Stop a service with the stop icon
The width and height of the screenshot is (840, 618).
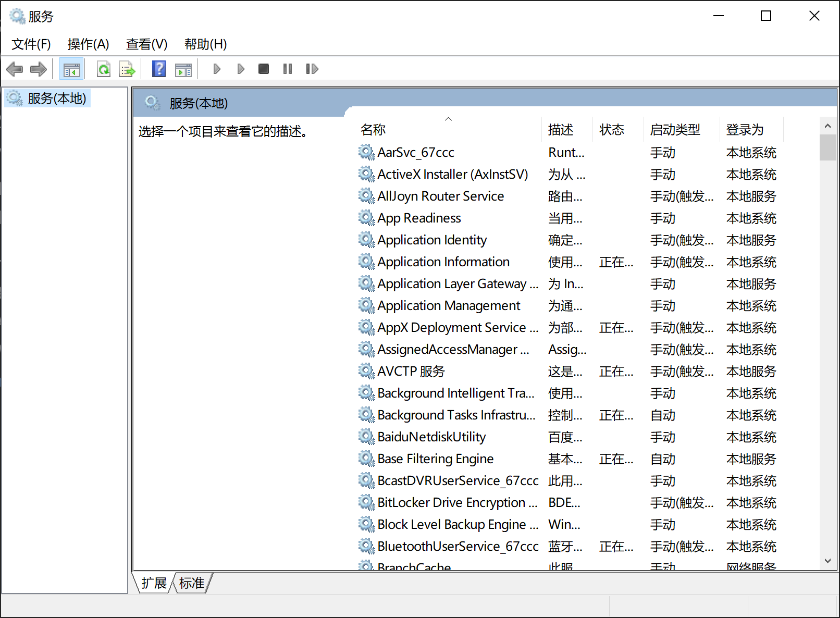click(263, 68)
